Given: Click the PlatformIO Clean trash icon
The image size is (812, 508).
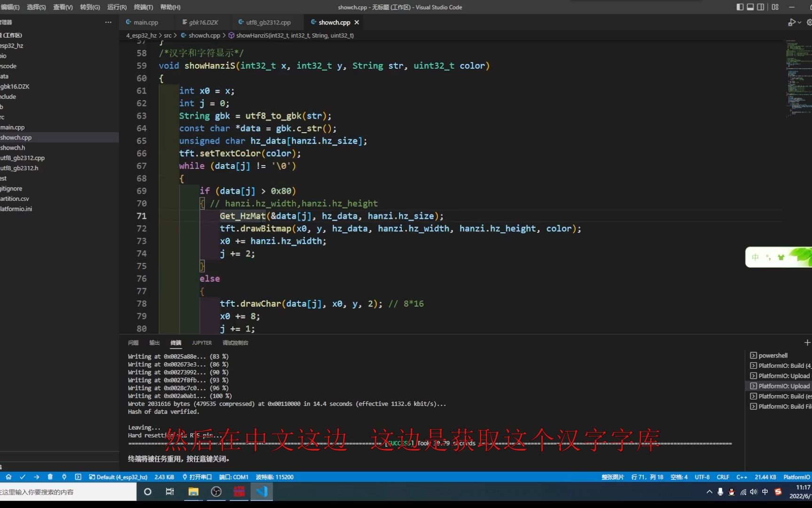Looking at the screenshot, I should pos(50,477).
